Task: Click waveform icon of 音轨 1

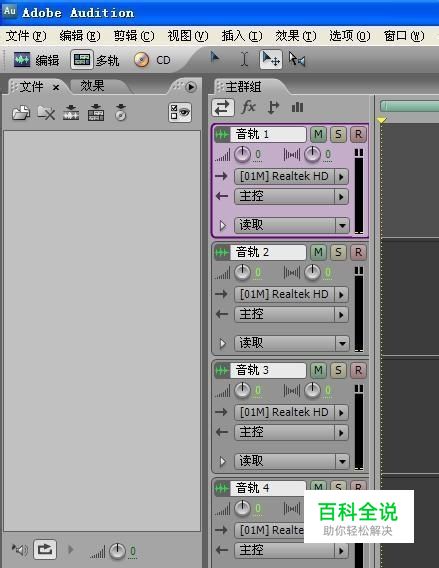Action: (222, 135)
